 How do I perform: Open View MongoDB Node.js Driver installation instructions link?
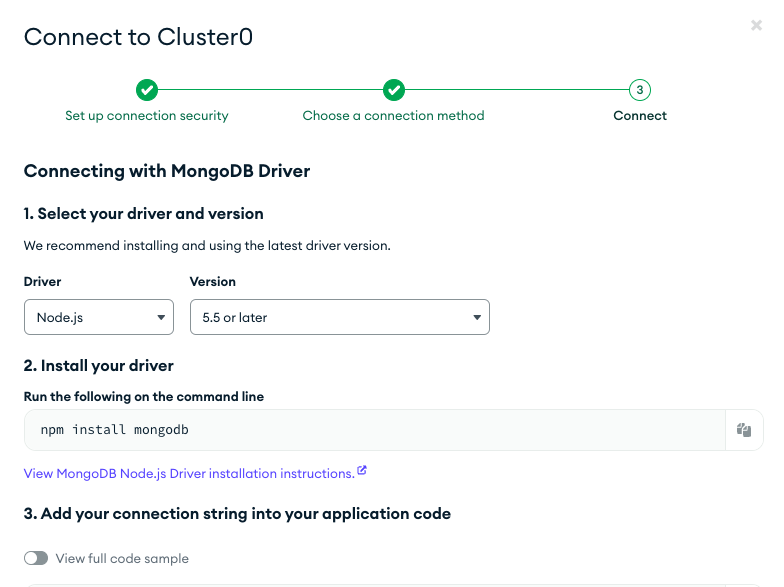189,474
